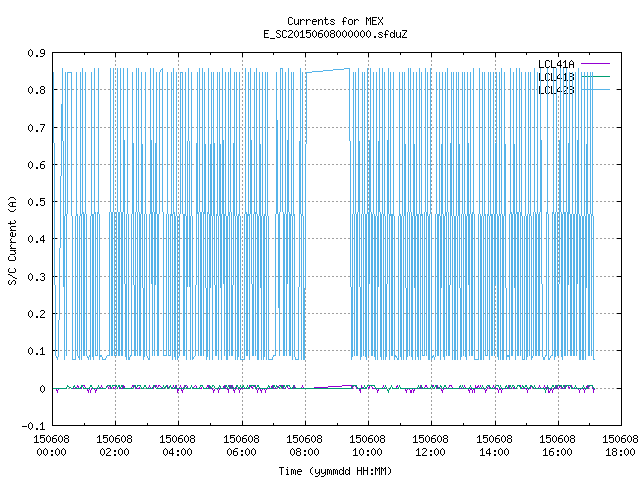The width and height of the screenshot is (640, 480).
Task: Click the 'Time (yymmdd HH:MM)' axis label
Action: click(x=335, y=471)
